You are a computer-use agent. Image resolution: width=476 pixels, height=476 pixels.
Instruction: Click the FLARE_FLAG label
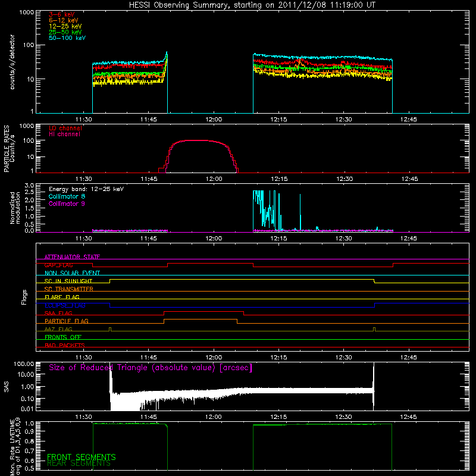click(x=62, y=297)
